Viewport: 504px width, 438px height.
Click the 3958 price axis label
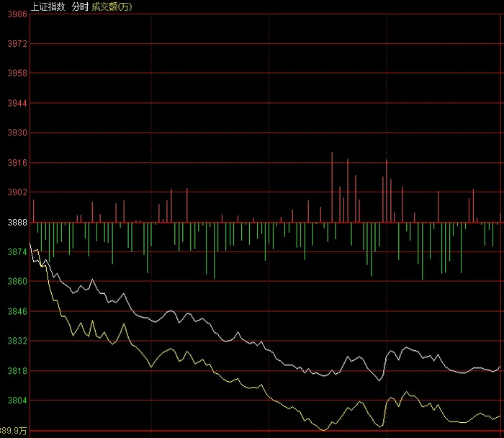[x=17, y=73]
